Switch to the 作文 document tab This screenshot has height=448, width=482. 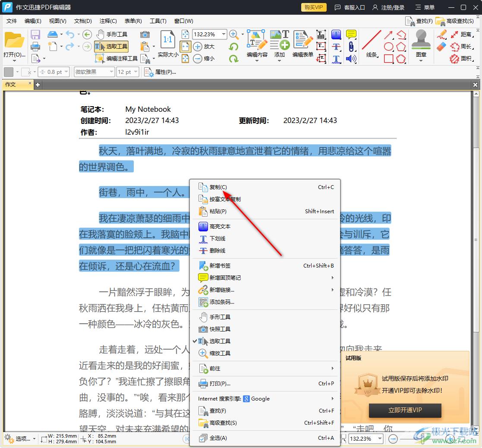pos(17,85)
